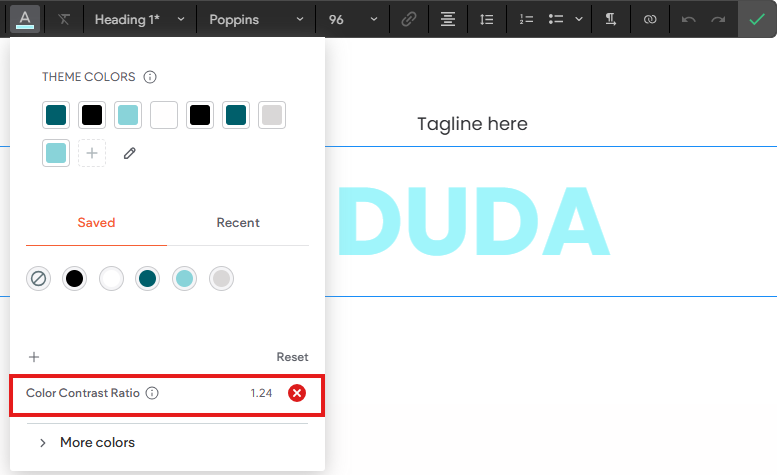Show Color Contrast Ratio info icon
Viewport: 777px width, 475px height.
click(152, 393)
